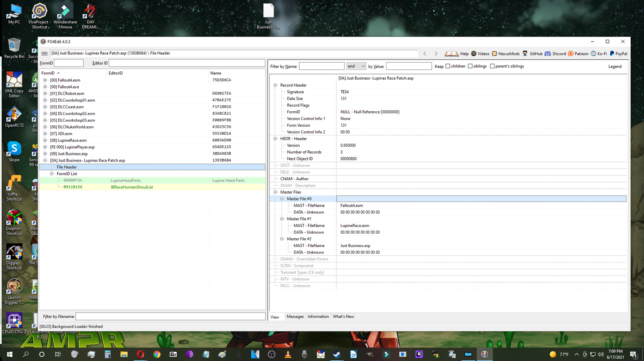This screenshot has width=644, height=361.
Task: Open the Help book link
Action: coord(457,54)
